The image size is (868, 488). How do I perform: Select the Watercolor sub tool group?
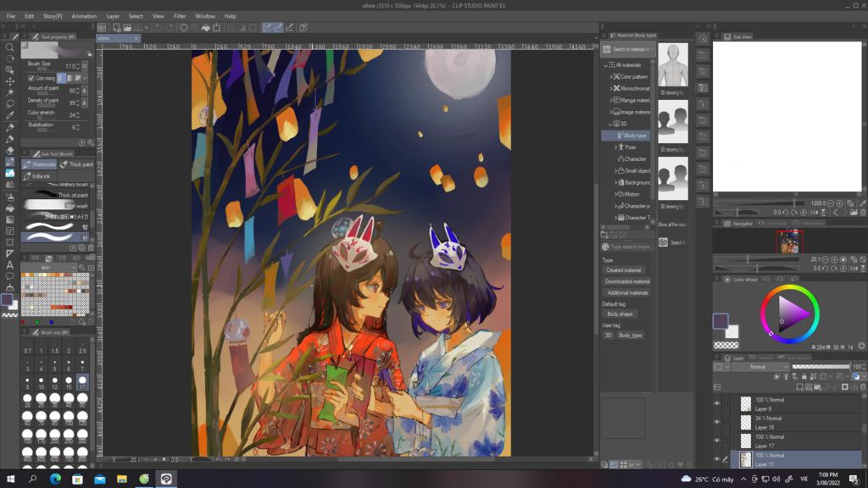[x=39, y=164]
